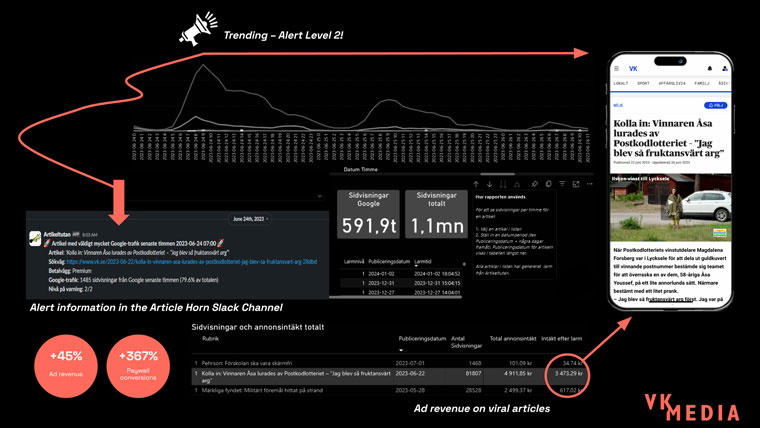This screenshot has height=428, width=760.
Task: Click the VK Media logo
Action: pyautogui.click(x=692, y=407)
